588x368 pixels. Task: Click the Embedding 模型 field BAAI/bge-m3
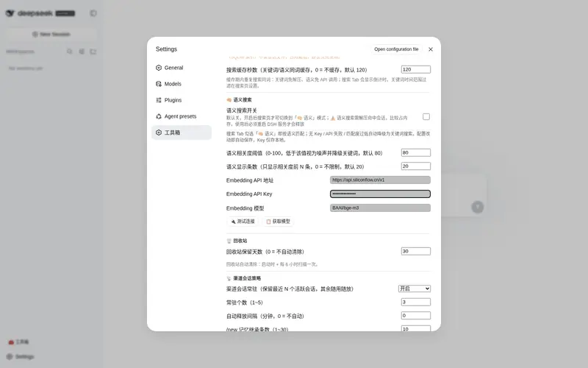coord(380,208)
